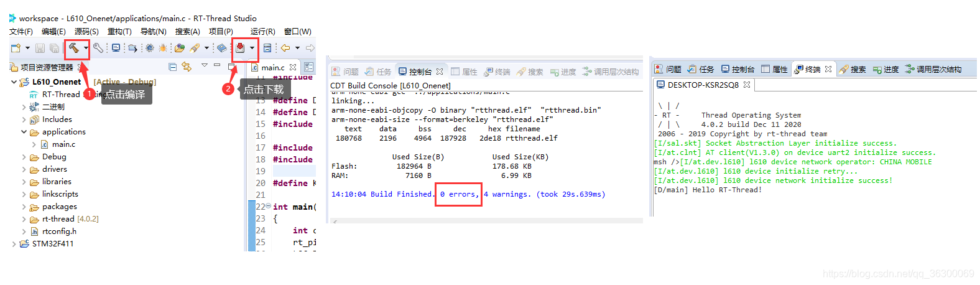Click the yellow back navigation arrow
The height and width of the screenshot is (285, 980).
[285, 48]
